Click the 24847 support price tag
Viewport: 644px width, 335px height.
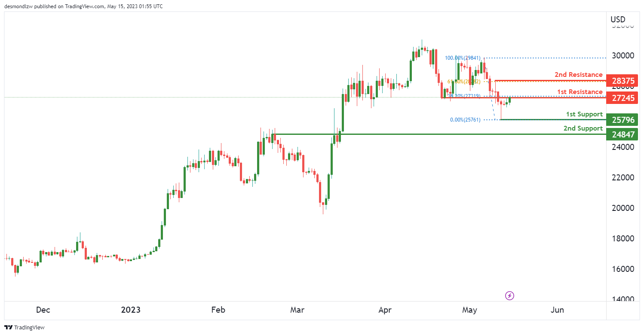point(622,135)
